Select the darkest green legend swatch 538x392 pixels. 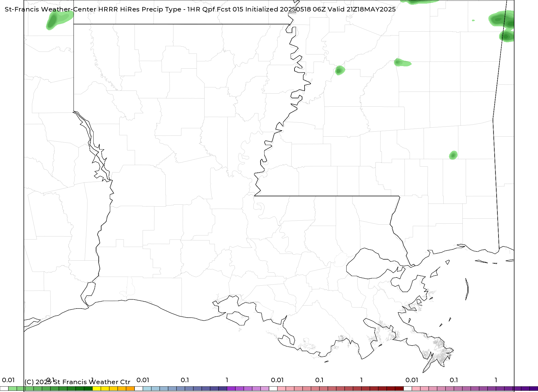click(88, 389)
